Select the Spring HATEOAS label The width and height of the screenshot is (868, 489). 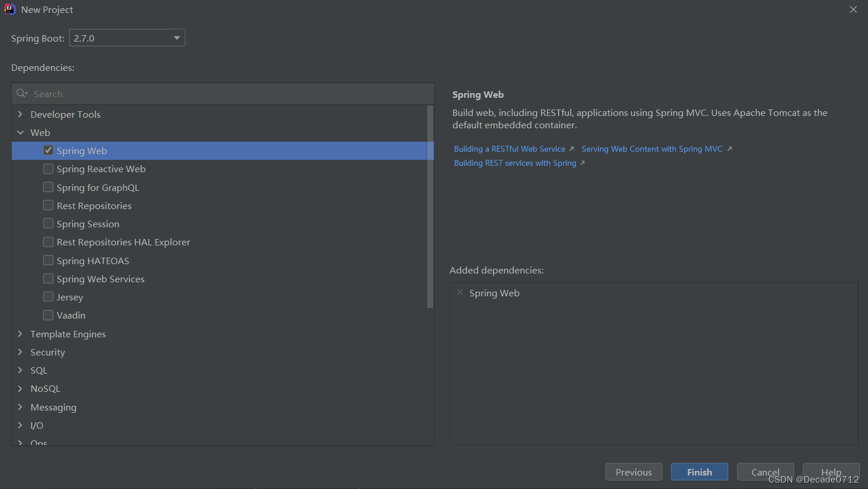tap(93, 261)
